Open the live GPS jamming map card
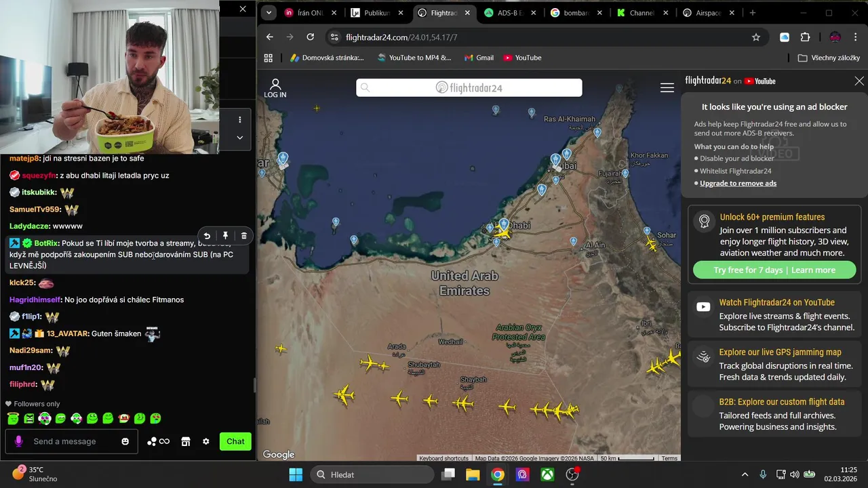 (x=774, y=364)
